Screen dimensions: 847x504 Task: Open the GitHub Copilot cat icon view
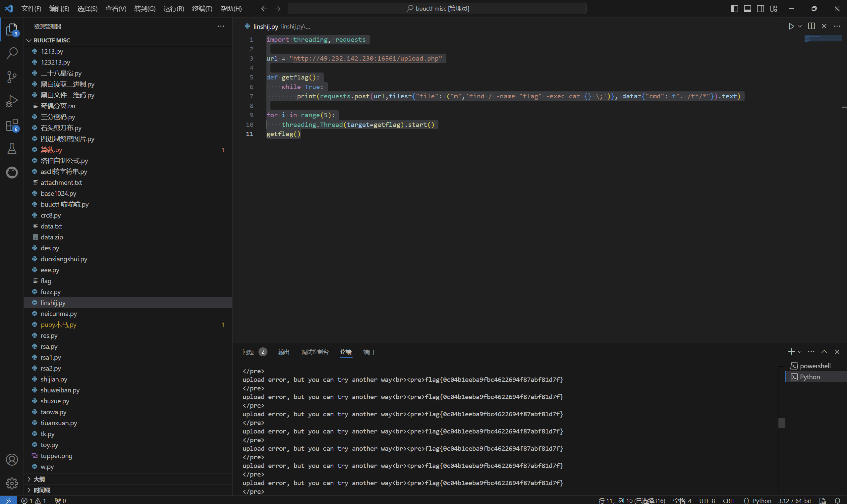(12, 173)
